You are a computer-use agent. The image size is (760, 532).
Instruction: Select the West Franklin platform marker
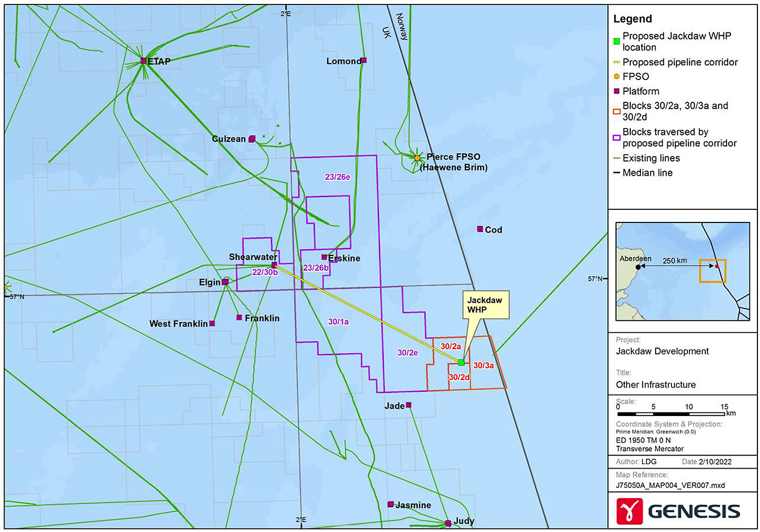click(x=212, y=323)
